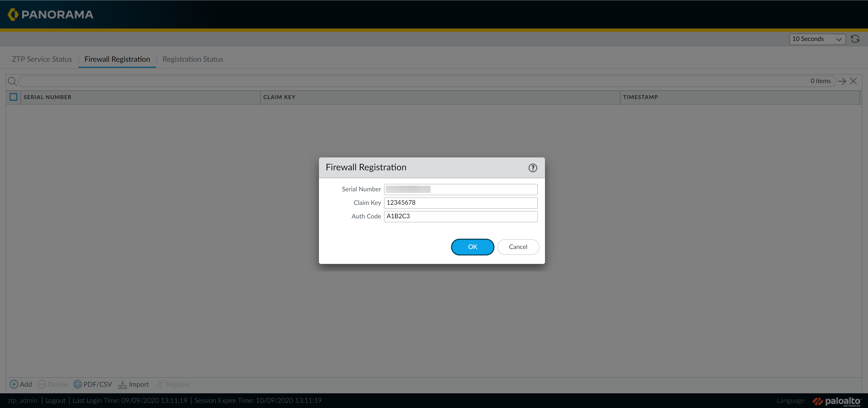Screen dimensions: 868x408
Task: Click the help question mark icon in dialog
Action: click(x=532, y=168)
